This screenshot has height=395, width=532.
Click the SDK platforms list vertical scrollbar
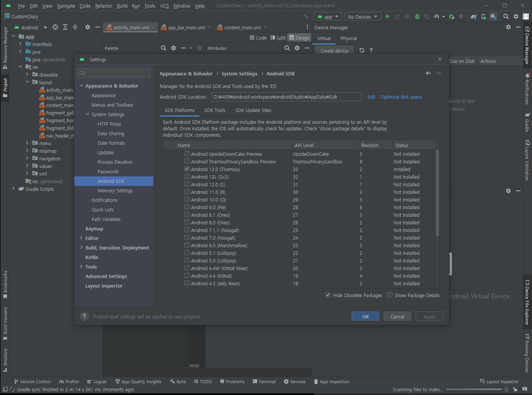[x=437, y=193]
